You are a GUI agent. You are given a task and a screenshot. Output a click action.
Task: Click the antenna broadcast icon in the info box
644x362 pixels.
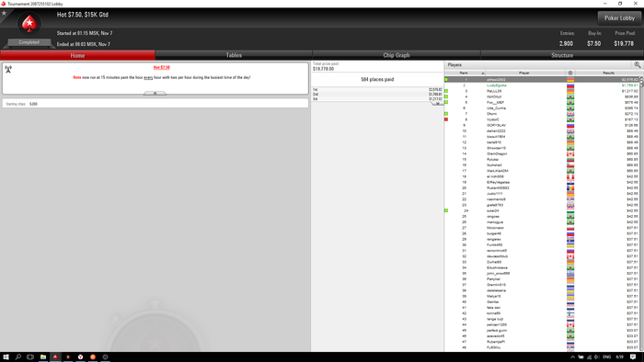[8, 69]
